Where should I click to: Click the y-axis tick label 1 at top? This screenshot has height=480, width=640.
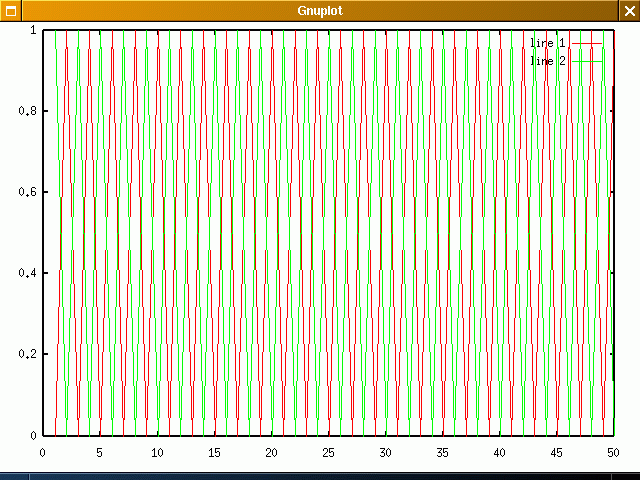point(33,30)
